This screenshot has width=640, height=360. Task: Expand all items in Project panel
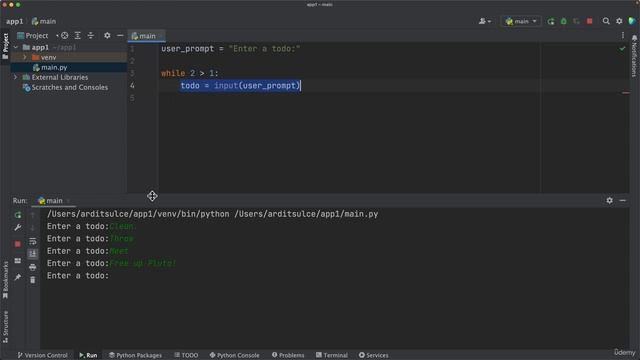[78, 36]
